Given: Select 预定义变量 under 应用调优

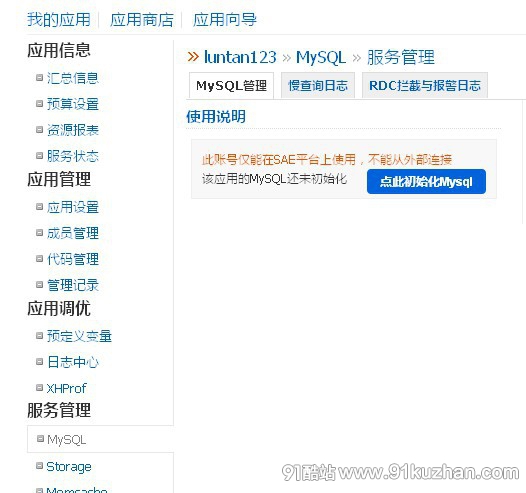Looking at the screenshot, I should [x=79, y=336].
